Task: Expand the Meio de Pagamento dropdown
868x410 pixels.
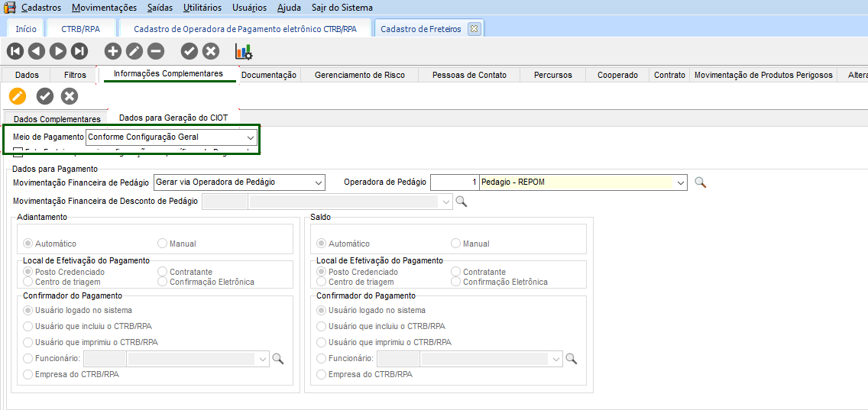Action: point(250,137)
